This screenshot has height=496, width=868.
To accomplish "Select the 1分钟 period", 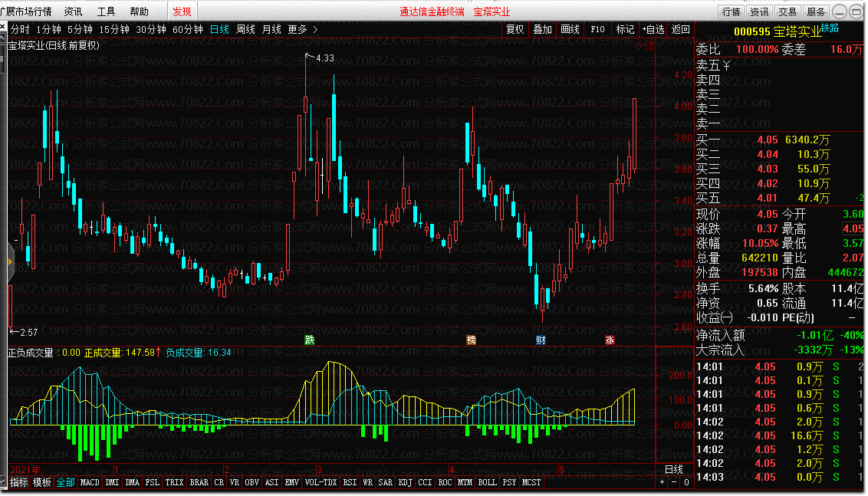I will pos(48,29).
